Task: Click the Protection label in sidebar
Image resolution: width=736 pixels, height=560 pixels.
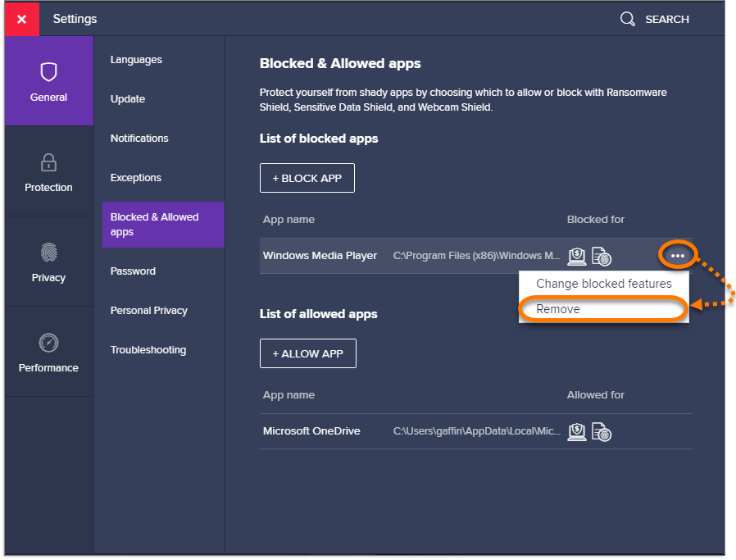Action: click(49, 188)
